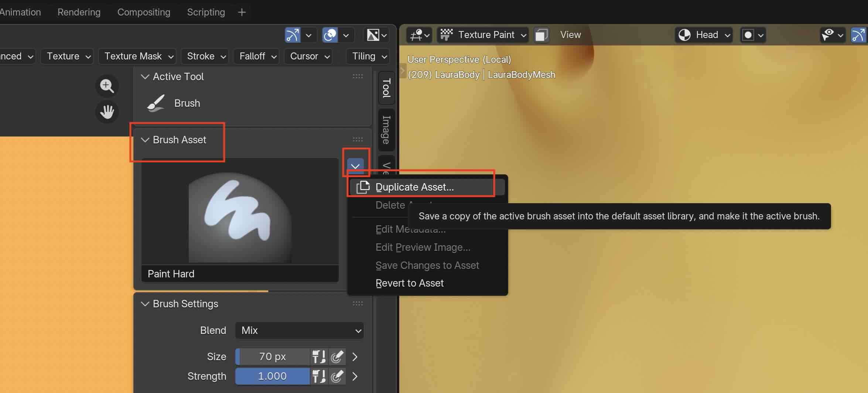Click Brush Settings panel drag grip
The width and height of the screenshot is (868, 393).
358,304
